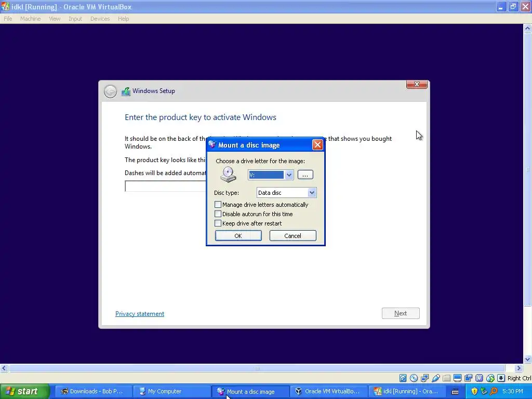The image size is (532, 399).
Task: Click the V: drive letter field
Action: (267, 175)
